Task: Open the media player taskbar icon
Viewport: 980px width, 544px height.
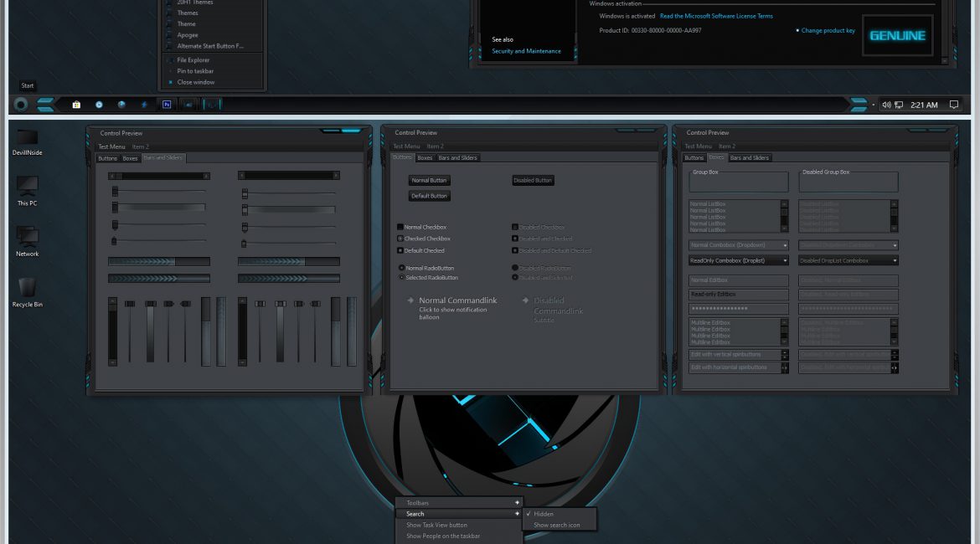Action: coord(99,105)
